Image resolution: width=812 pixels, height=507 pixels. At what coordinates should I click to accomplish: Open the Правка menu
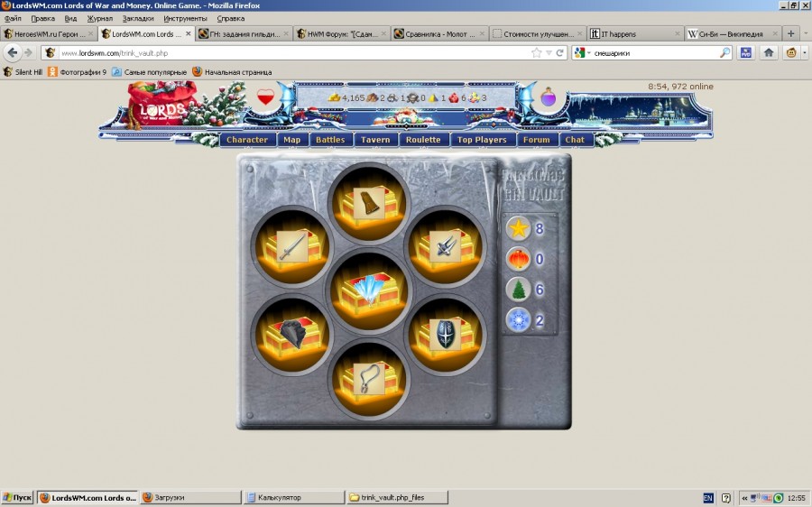(x=42, y=18)
